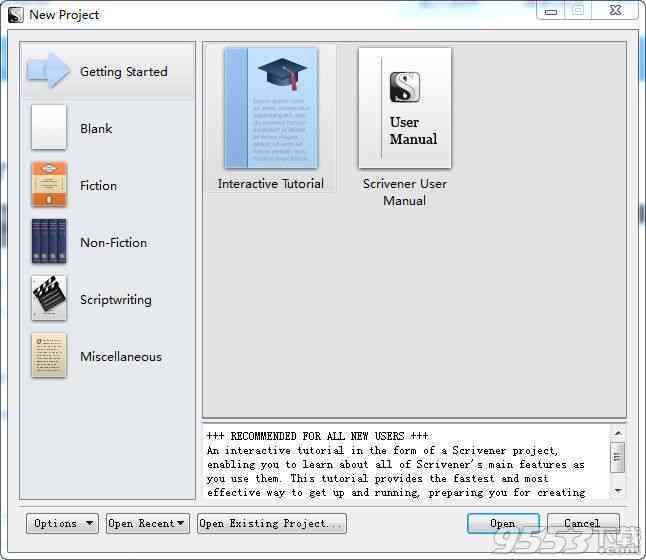Click the Cancel button
The height and width of the screenshot is (560, 646).
(x=583, y=523)
